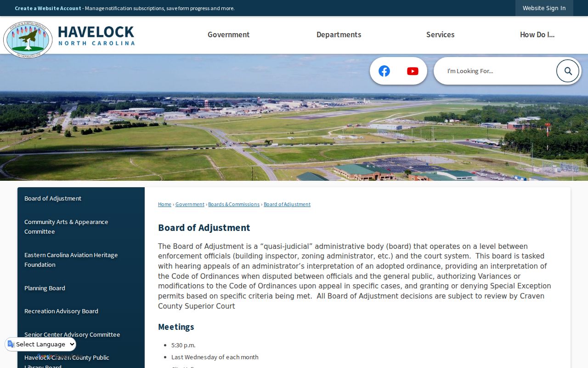
Task: Open the Services menu
Action: point(440,34)
